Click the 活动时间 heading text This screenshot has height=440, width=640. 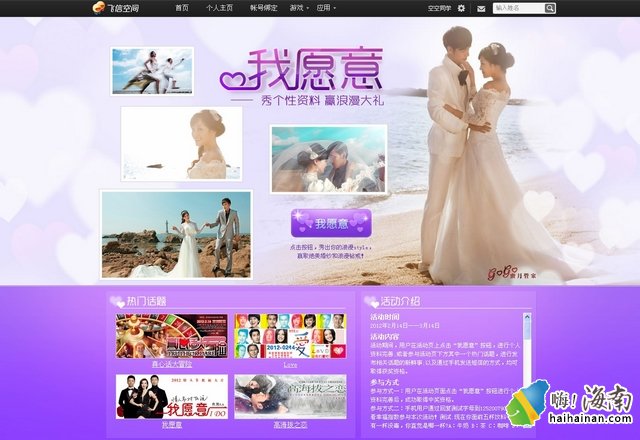[384, 317]
